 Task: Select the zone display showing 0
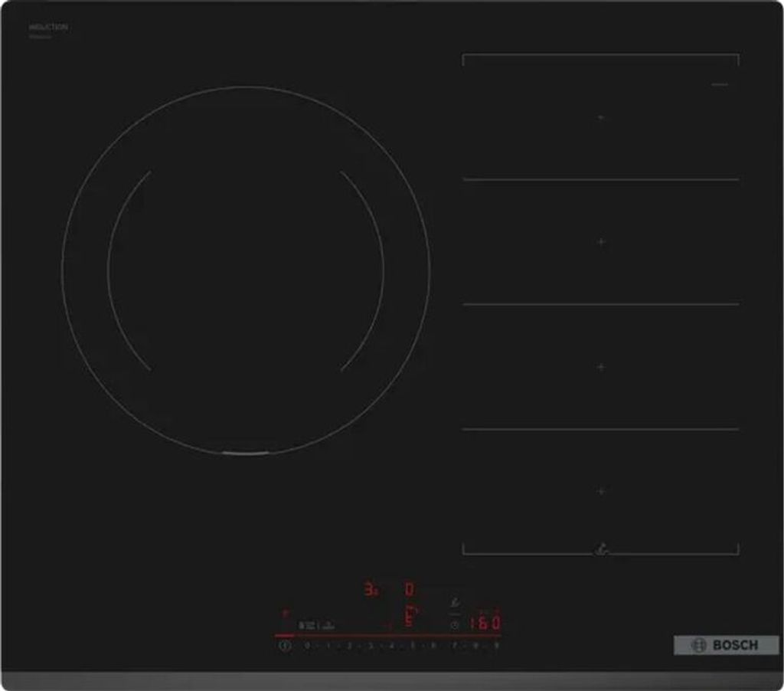pos(410,590)
